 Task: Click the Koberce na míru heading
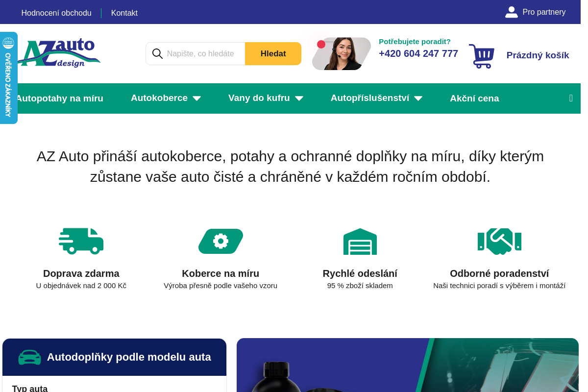220,273
